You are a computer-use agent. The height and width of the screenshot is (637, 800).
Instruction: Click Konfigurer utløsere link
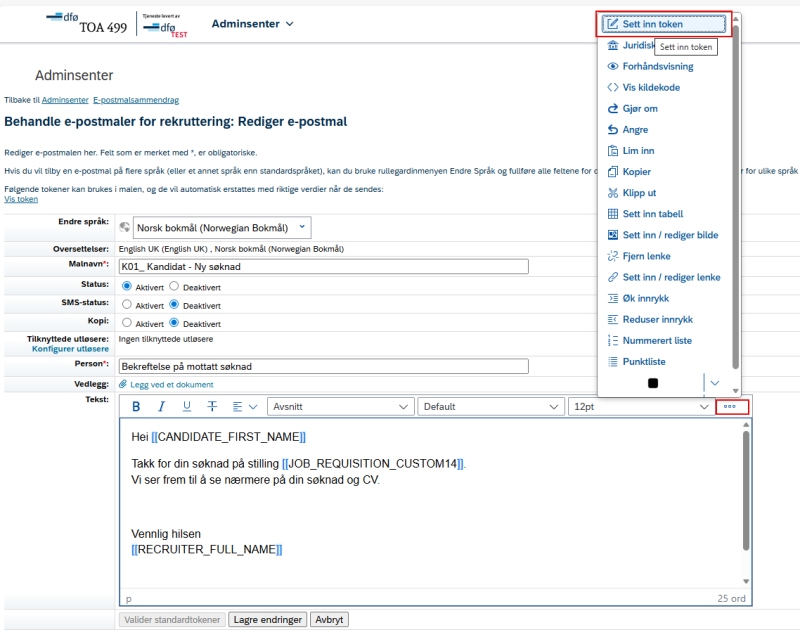(70, 349)
